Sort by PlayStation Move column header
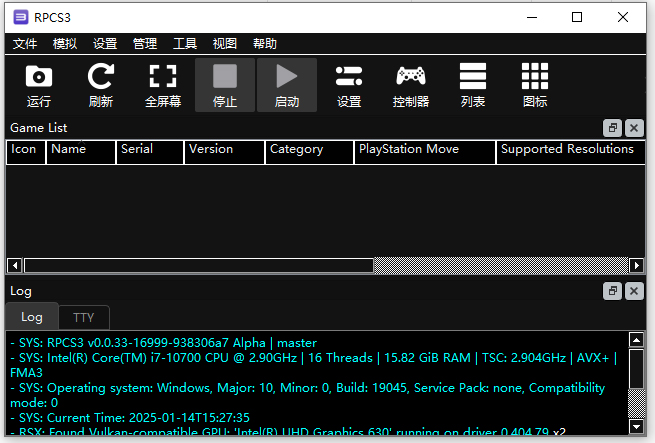Image resolution: width=655 pixels, height=443 pixels. [425, 152]
